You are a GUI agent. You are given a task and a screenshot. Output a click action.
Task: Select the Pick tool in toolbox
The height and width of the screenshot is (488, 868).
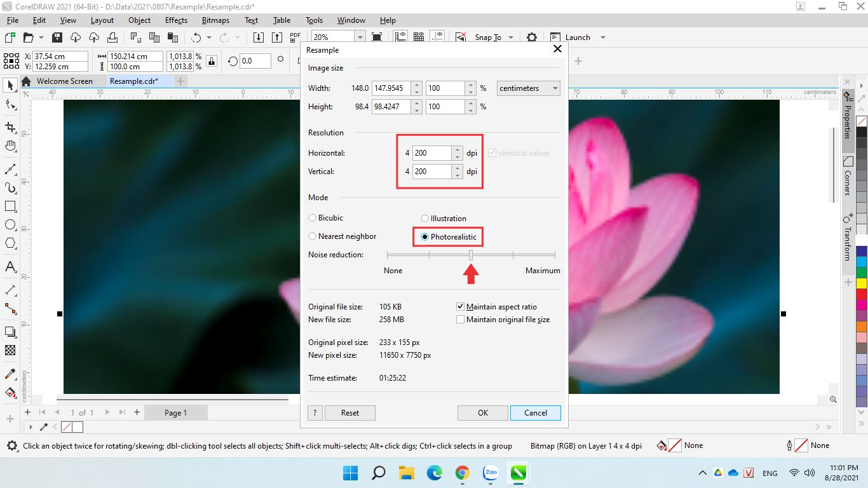click(11, 85)
